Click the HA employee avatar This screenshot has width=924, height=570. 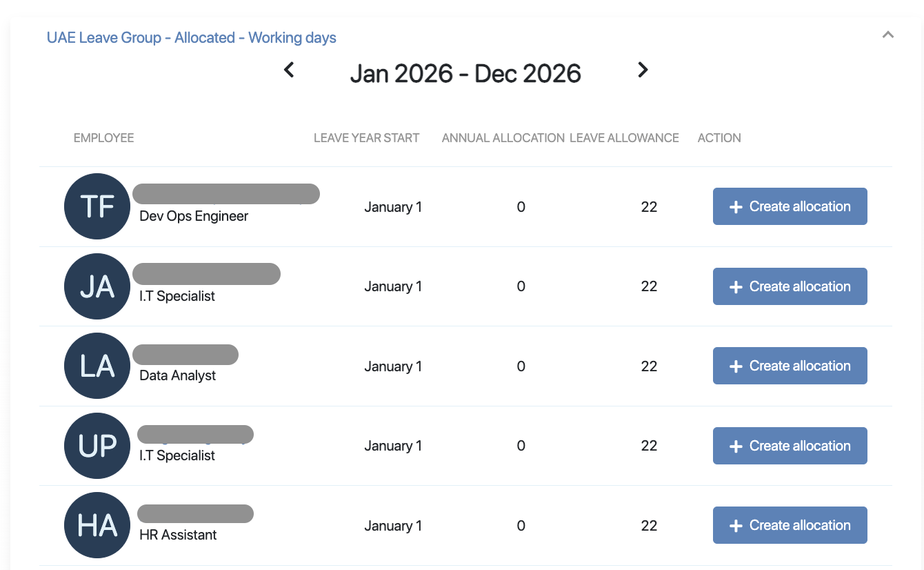(x=97, y=525)
